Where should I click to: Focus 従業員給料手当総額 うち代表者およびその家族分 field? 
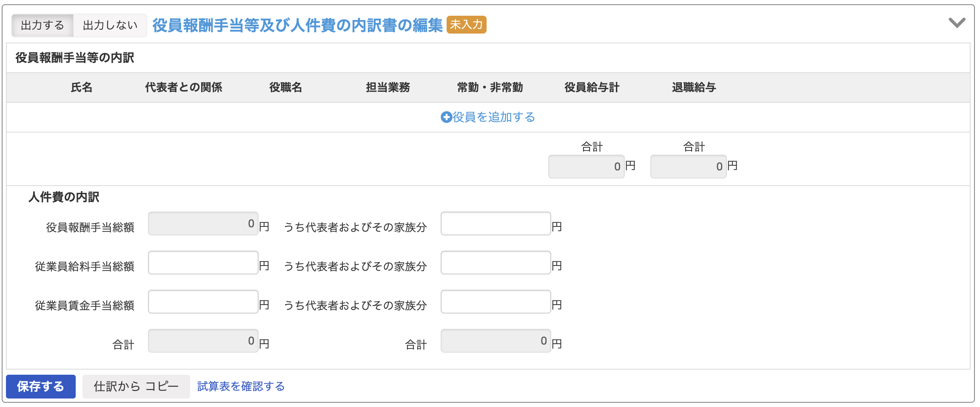[x=496, y=263]
